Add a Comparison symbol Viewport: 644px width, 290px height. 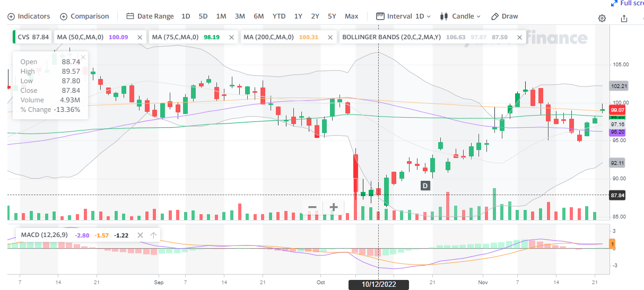84,16
